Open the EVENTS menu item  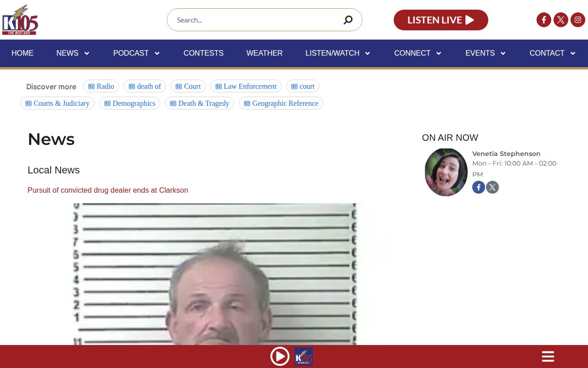point(480,53)
